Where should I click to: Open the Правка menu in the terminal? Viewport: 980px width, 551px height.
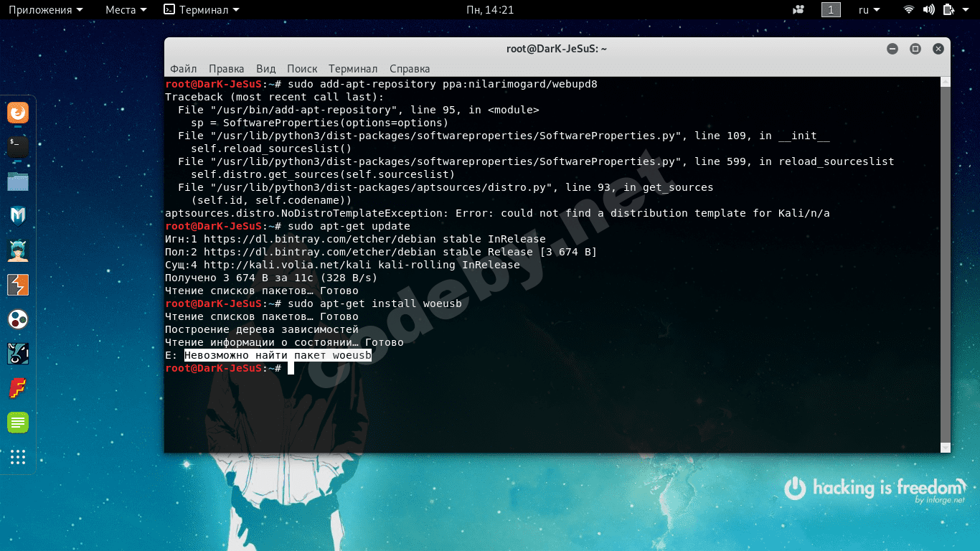[227, 69]
